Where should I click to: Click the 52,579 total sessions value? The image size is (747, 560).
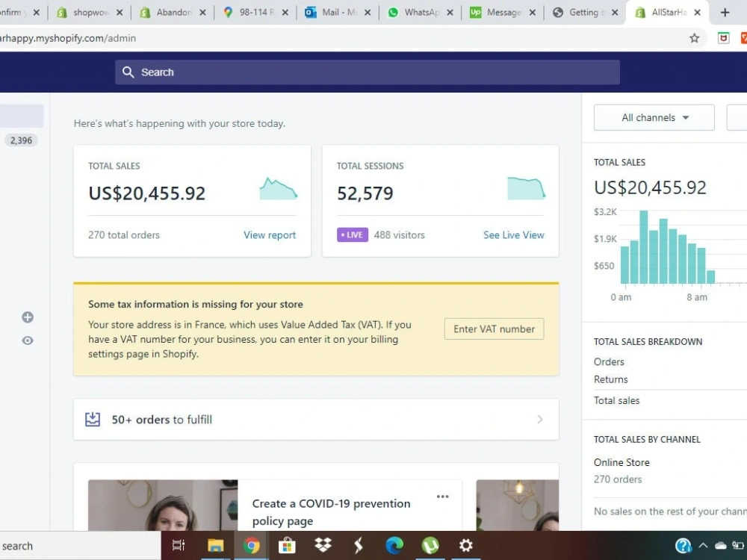[365, 193]
